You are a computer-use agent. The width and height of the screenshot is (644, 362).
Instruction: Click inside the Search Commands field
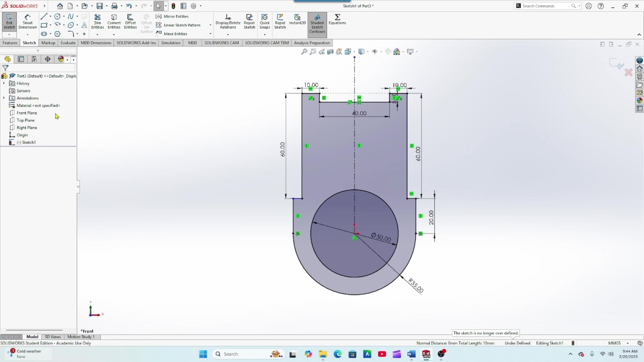547,6
